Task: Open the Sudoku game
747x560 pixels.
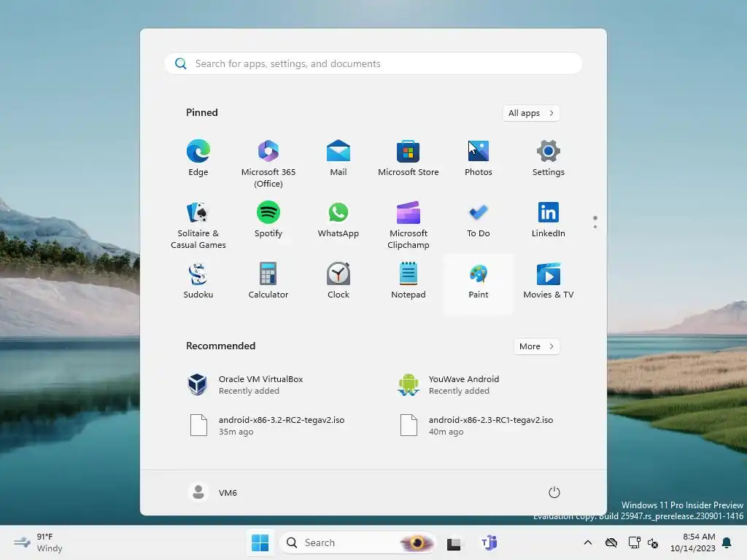Action: point(198,281)
